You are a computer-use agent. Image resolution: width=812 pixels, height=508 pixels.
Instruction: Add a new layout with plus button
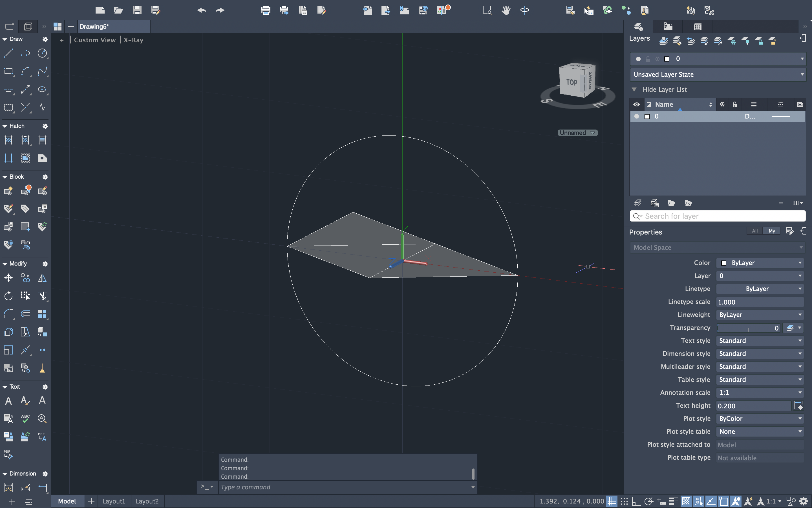pyautogui.click(x=91, y=501)
